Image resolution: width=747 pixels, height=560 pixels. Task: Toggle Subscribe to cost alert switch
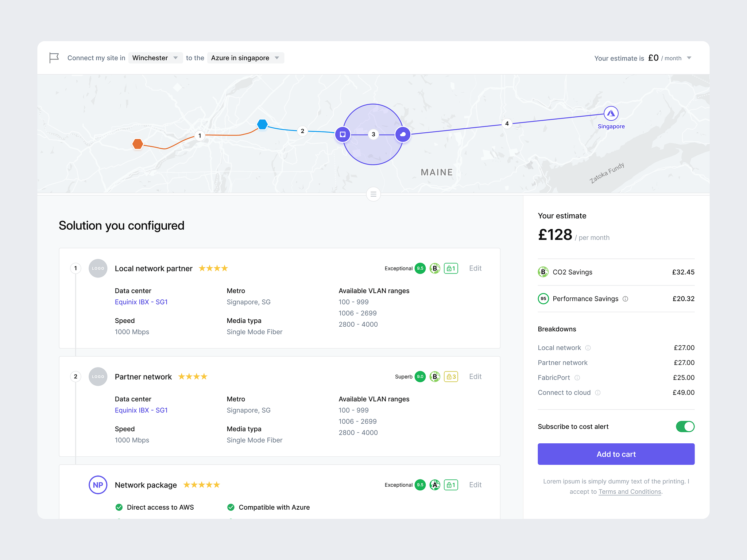pos(685,427)
